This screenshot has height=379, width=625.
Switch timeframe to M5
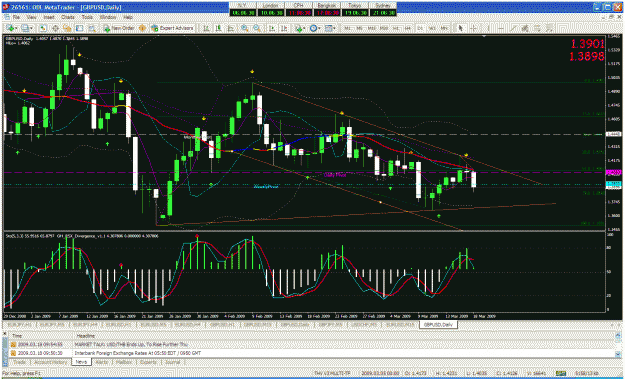(360, 28)
